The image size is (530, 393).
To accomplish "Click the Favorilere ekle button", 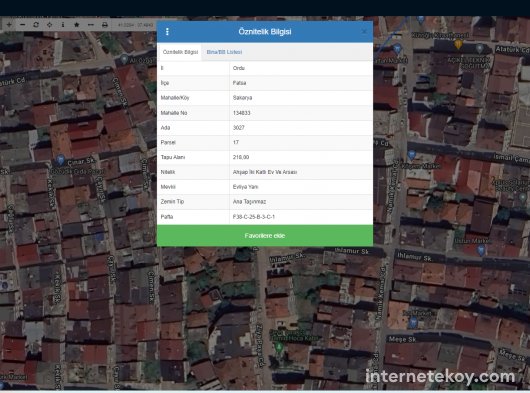I will [265, 236].
